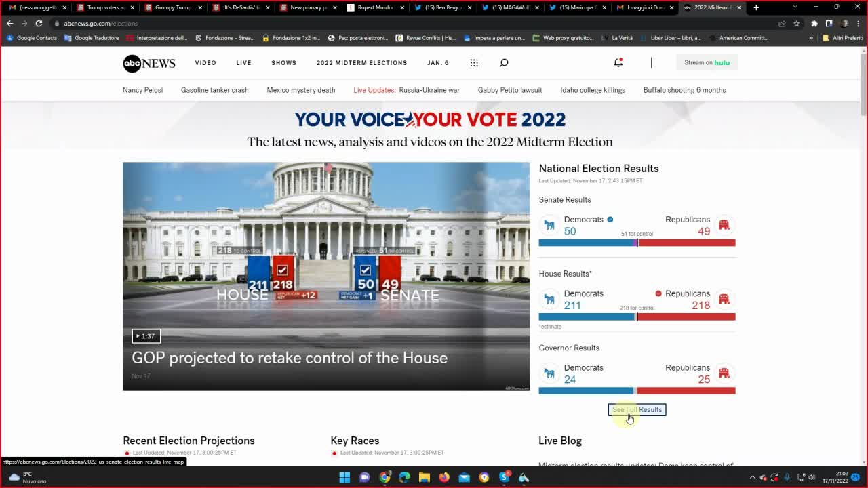
Task: Open 2022 MIDTERM ELECTIONS nav item
Action: coord(361,63)
